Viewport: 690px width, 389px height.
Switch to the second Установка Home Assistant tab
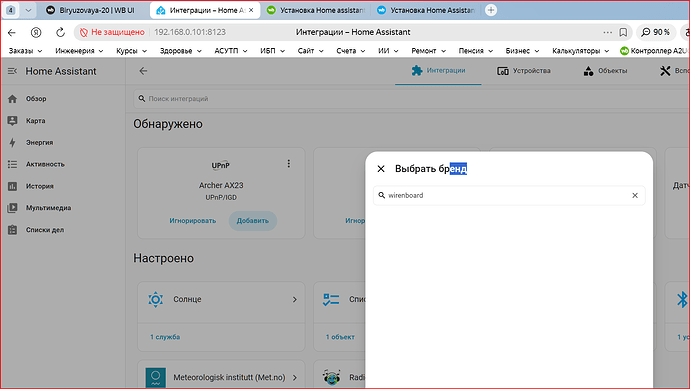click(426, 10)
